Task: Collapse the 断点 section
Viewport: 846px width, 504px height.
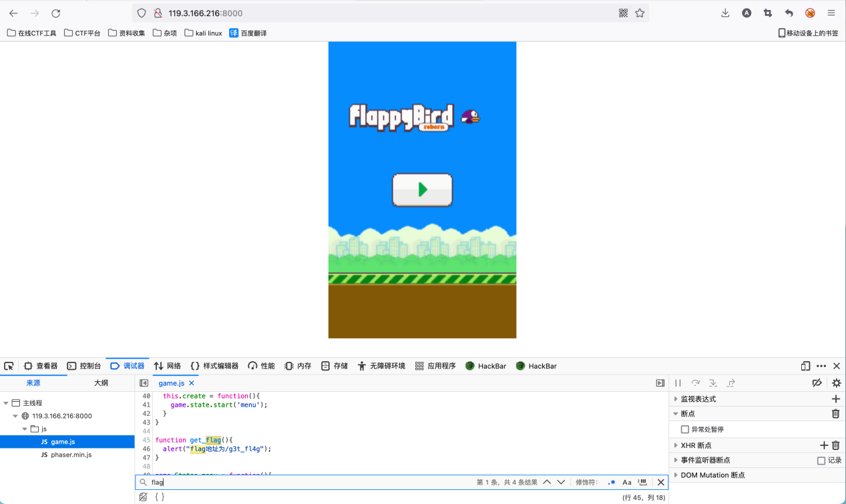Action: [x=675, y=414]
